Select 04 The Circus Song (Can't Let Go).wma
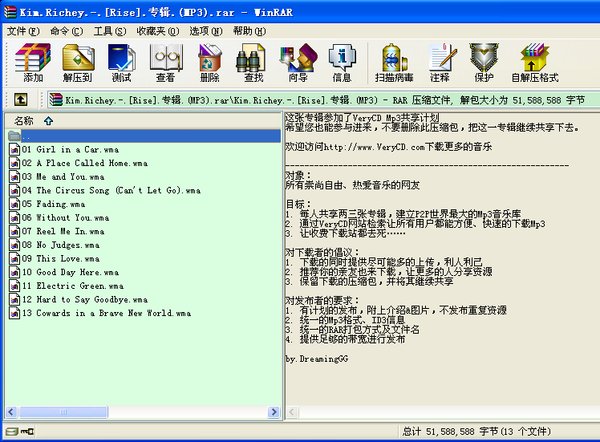This screenshot has width=600, height=442. (111, 190)
